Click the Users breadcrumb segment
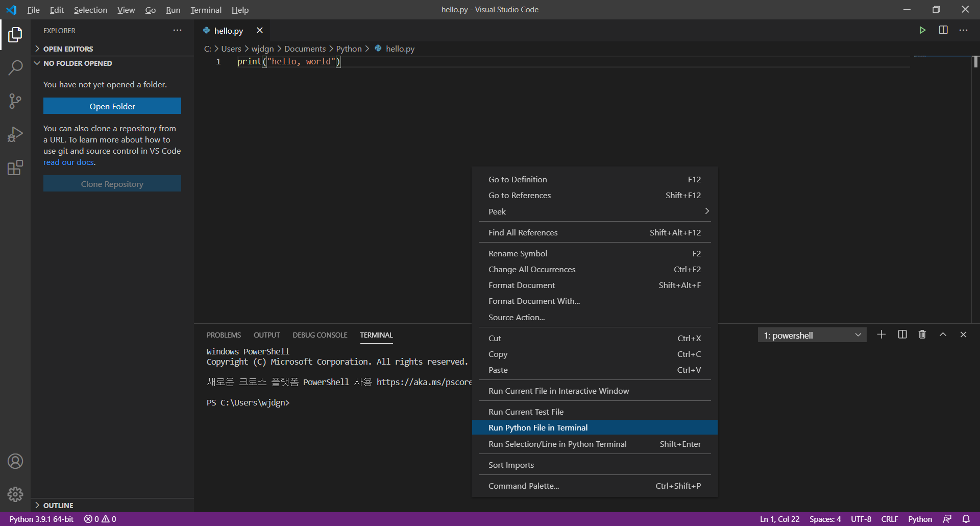The height and width of the screenshot is (526, 980). pos(231,49)
